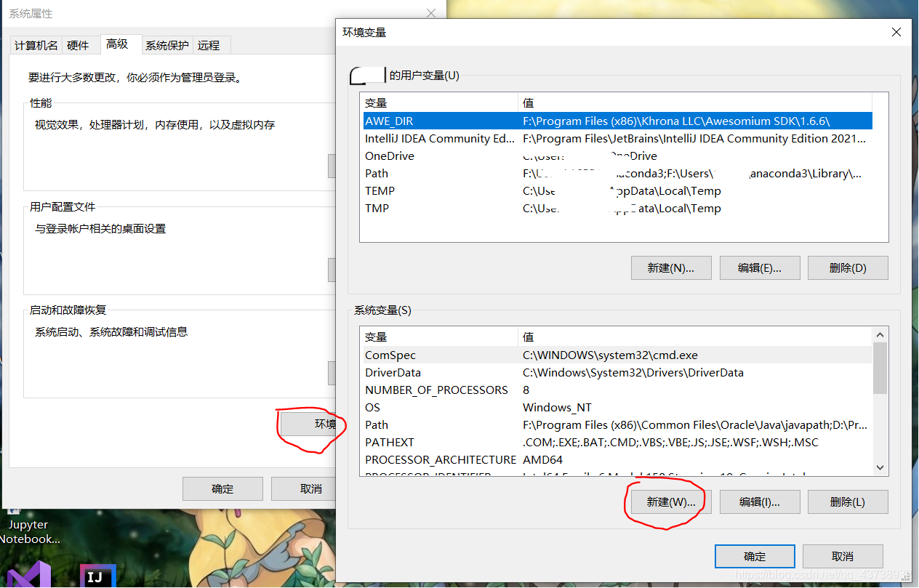Confirm 环境变量 dialog with 确定
Screen dimensions: 919x588
pos(755,556)
